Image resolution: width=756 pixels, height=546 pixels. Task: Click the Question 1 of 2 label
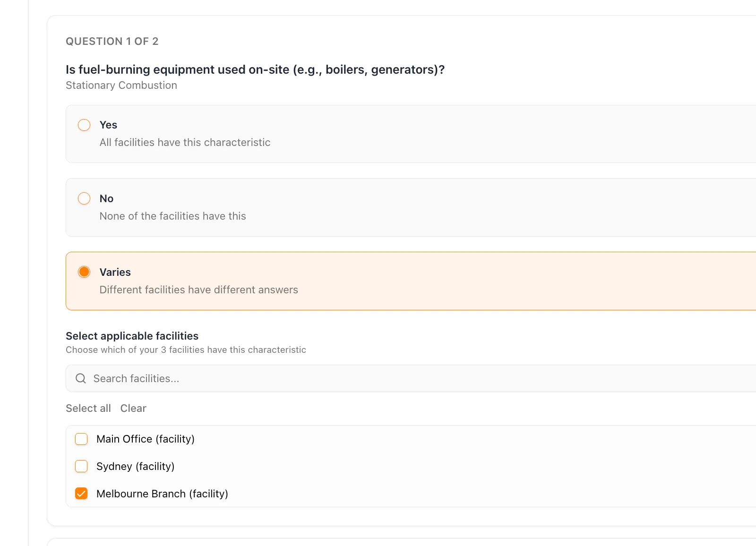pyautogui.click(x=112, y=41)
